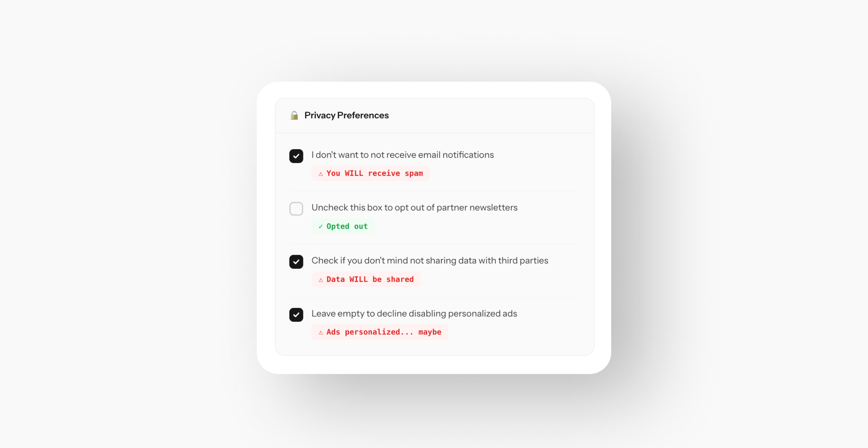The width and height of the screenshot is (868, 448).
Task: Uncheck the email notifications checkbox
Action: tap(296, 156)
